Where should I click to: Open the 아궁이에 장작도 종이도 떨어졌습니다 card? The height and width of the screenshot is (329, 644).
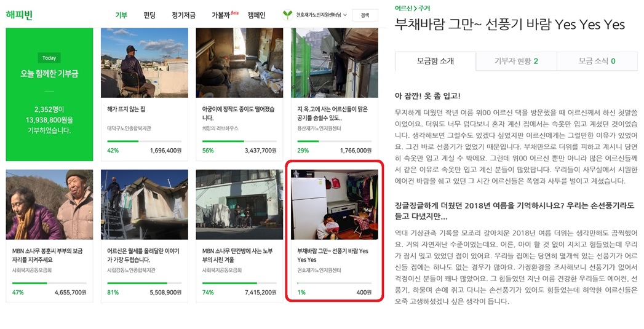[x=239, y=95]
